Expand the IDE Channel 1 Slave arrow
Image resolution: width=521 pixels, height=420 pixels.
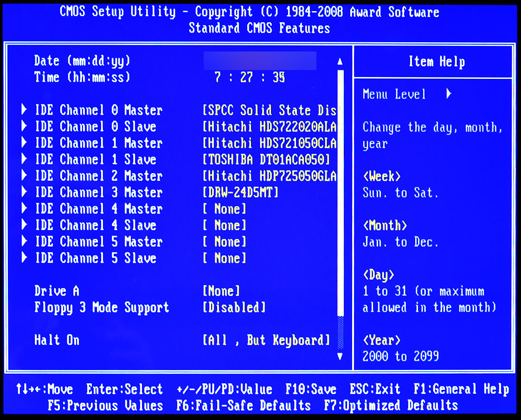(x=24, y=159)
